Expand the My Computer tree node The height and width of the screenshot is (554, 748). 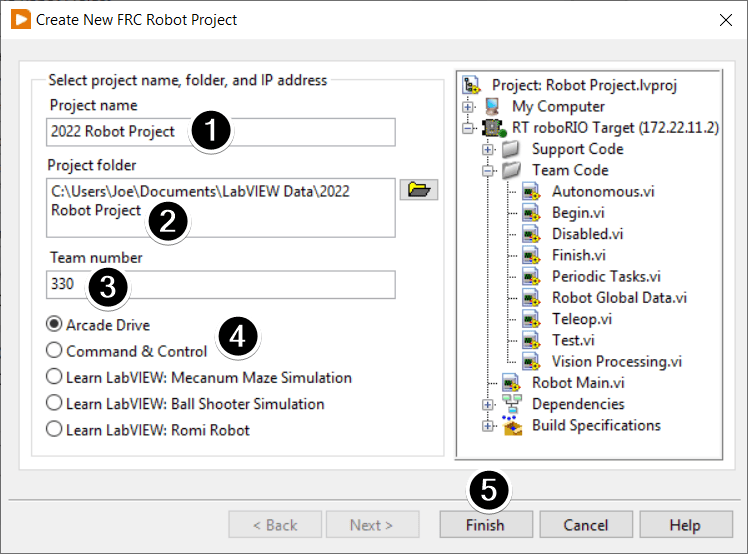(468, 106)
